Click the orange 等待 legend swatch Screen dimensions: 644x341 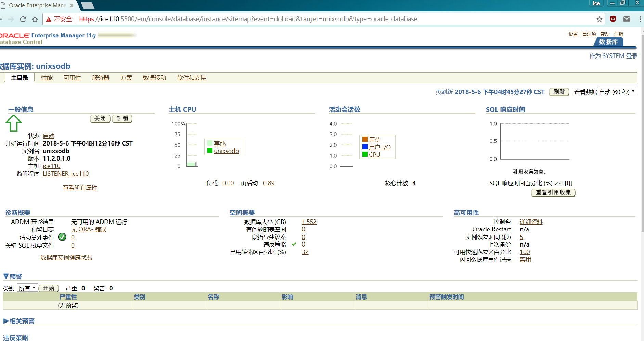pos(365,139)
